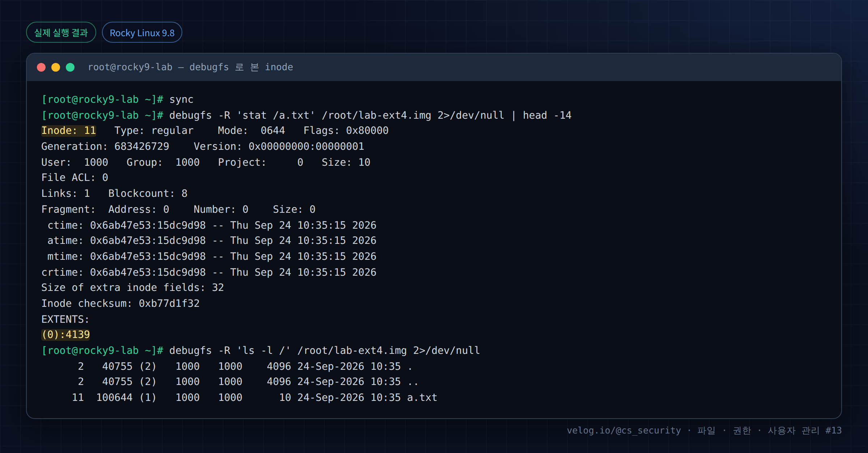
Task: Click the green maximize dot
Action: 70,67
